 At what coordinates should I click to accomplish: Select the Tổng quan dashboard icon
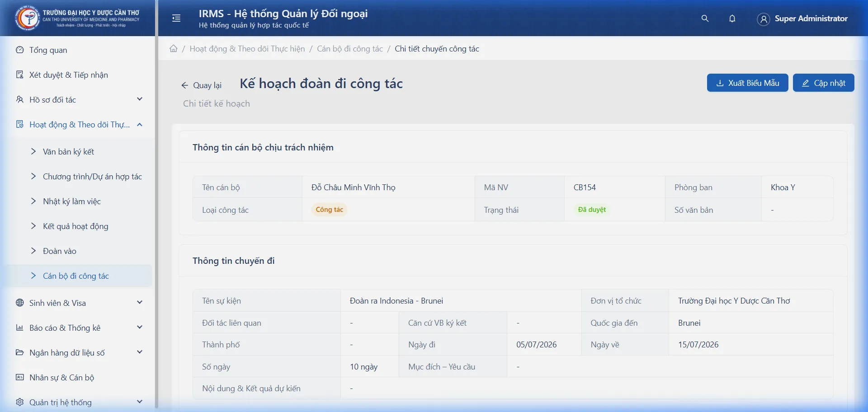19,50
